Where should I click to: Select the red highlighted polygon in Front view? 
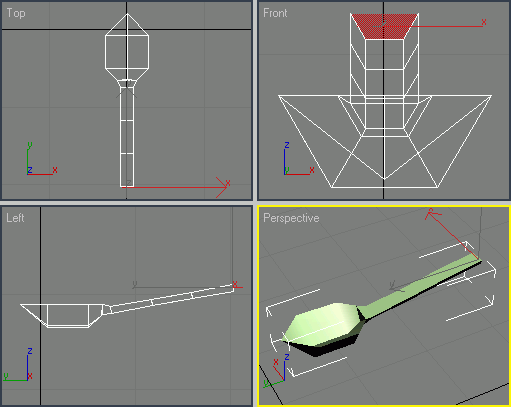384,27
